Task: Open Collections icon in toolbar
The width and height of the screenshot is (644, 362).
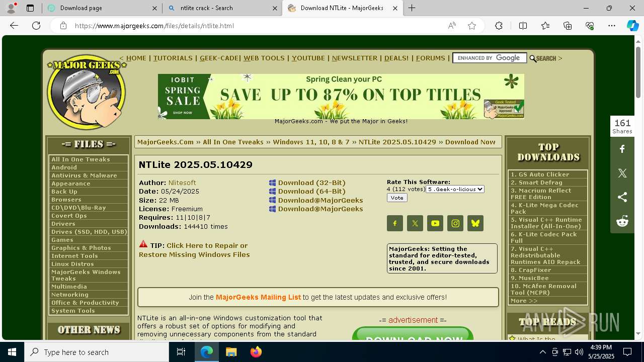Action: coord(568,26)
